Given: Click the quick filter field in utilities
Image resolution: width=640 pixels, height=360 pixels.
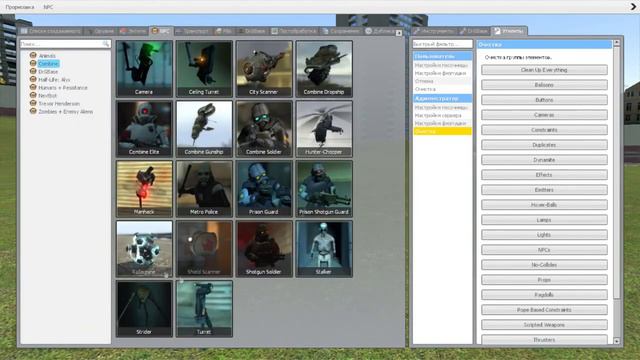Looking at the screenshot, I should [442, 44].
